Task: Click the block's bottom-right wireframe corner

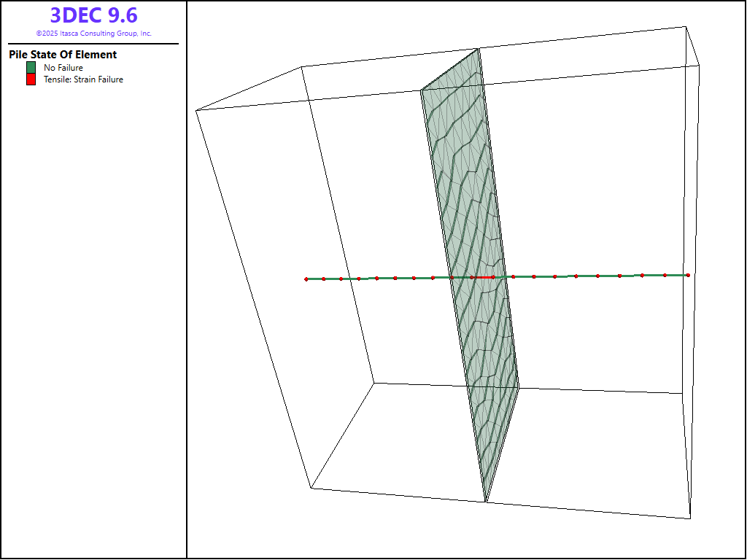Action: point(690,518)
